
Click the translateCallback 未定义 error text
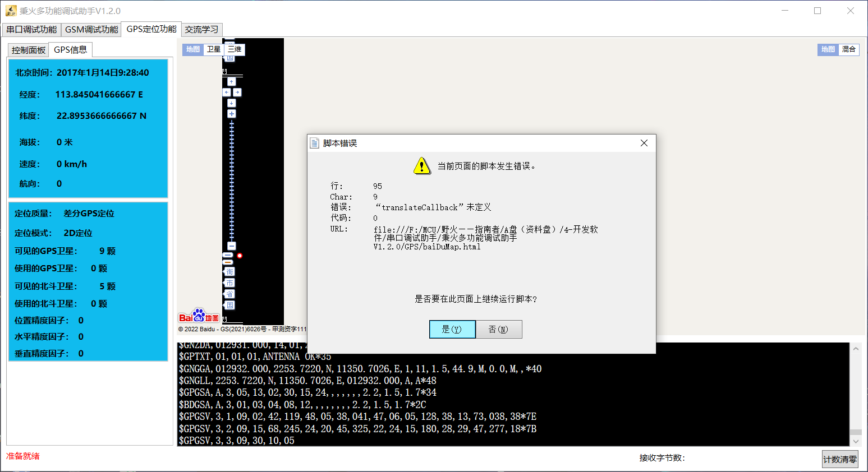433,207
